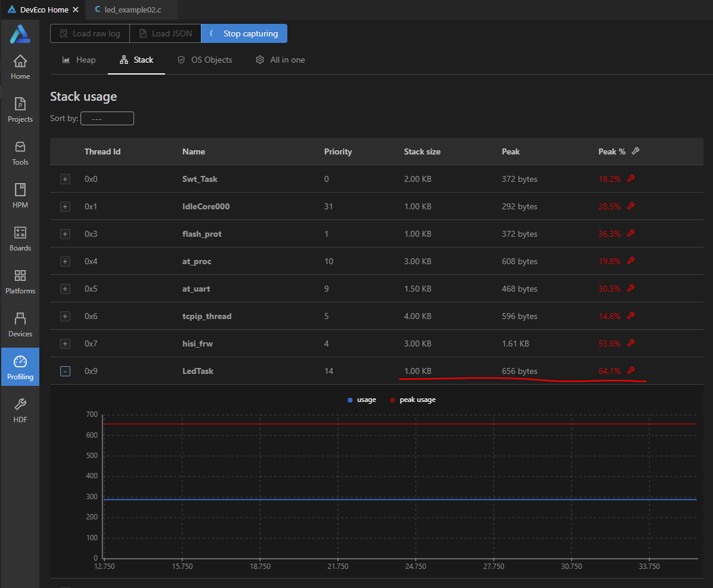
Task: Switch to the Heap tab
Action: [x=79, y=60]
